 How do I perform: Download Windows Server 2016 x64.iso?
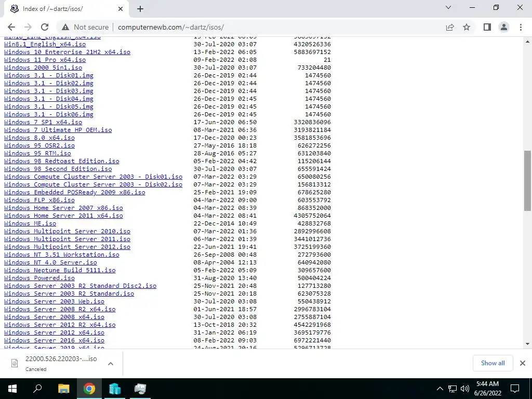coord(54,341)
